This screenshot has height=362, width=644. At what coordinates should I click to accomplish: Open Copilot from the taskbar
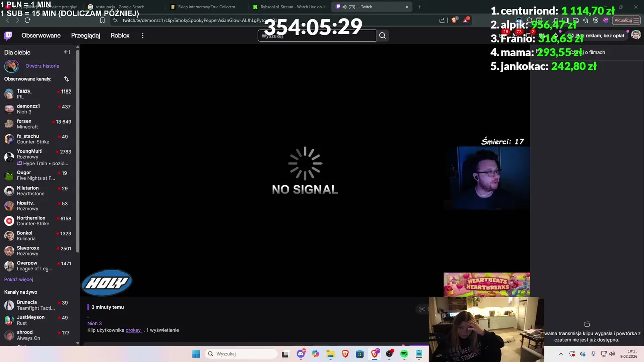click(315, 354)
